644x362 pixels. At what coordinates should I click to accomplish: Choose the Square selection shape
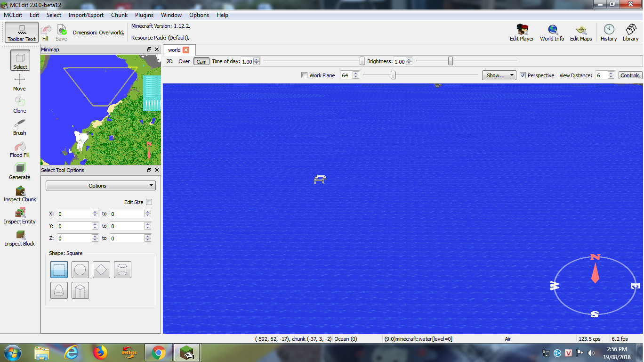[59, 270]
